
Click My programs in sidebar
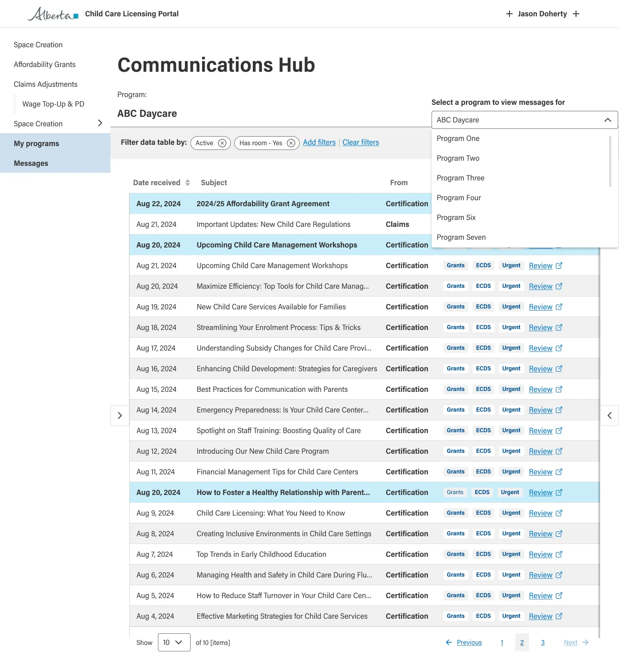pyautogui.click(x=55, y=144)
